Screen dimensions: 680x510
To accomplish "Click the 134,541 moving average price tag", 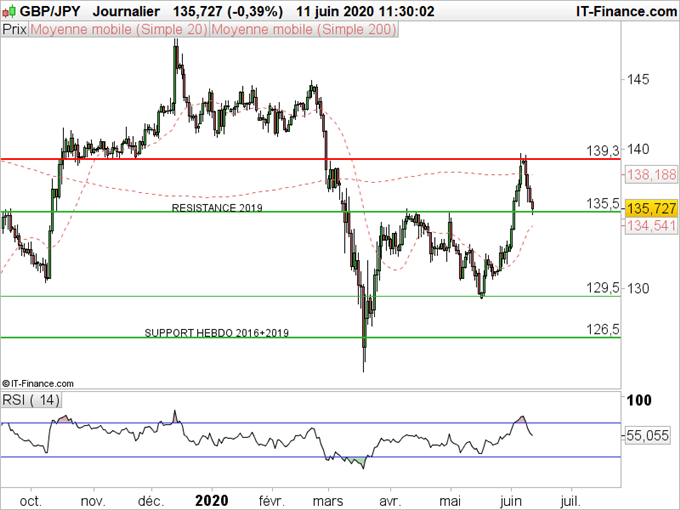I will point(651,226).
